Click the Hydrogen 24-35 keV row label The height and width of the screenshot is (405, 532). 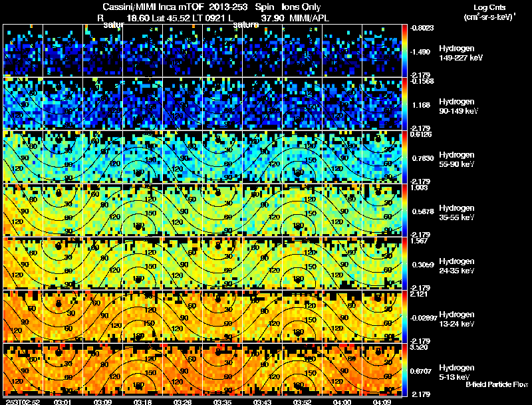click(x=457, y=265)
